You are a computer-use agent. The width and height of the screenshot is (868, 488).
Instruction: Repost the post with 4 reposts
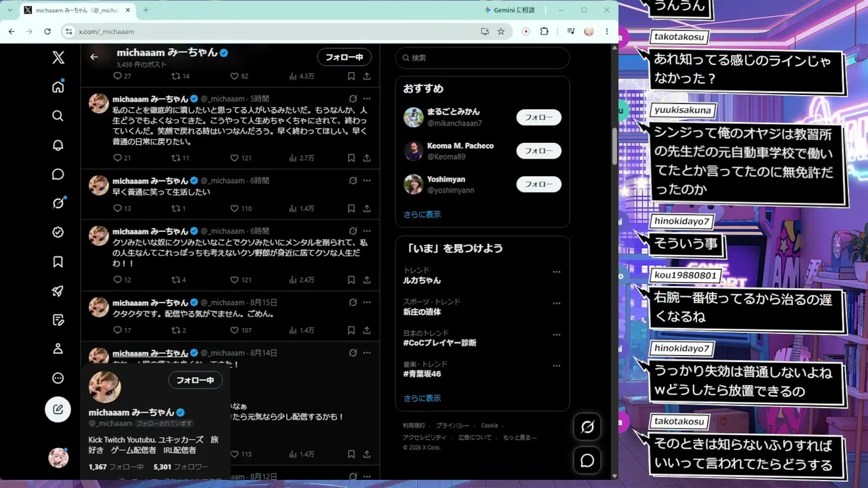pyautogui.click(x=179, y=279)
